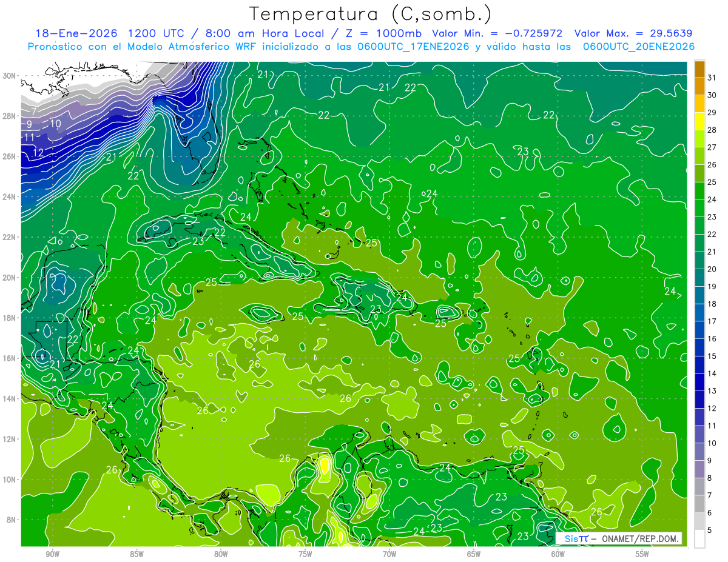Pick the purple swatch between 8 and 9
728x562 pixels.
699,469
